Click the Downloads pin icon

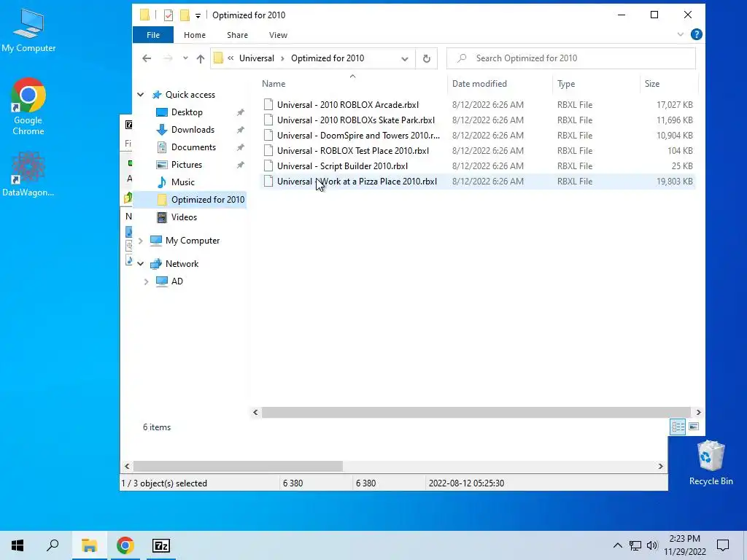[240, 130]
